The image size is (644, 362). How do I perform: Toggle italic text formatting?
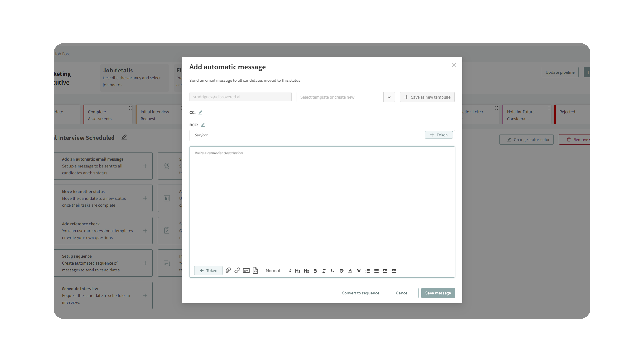pos(324,271)
